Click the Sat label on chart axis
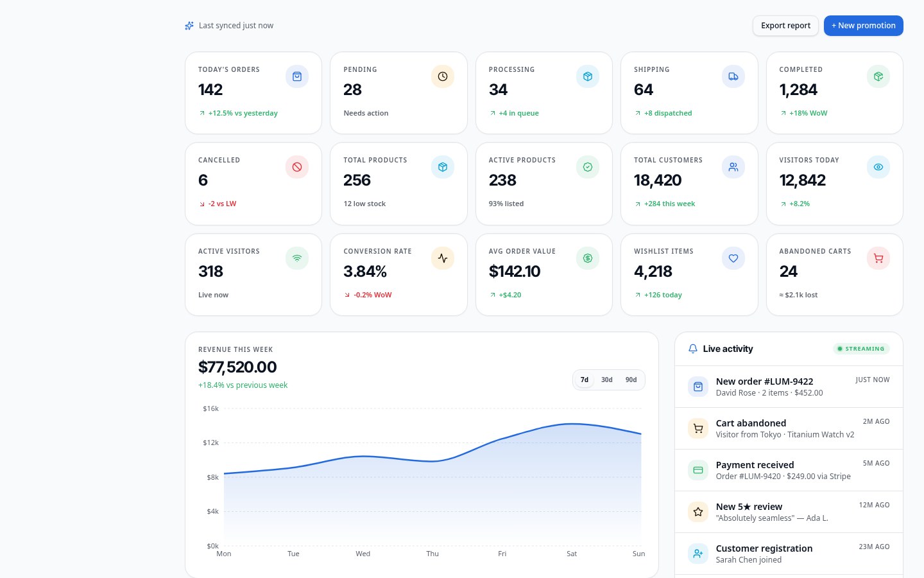The width and height of the screenshot is (924, 578). point(572,554)
